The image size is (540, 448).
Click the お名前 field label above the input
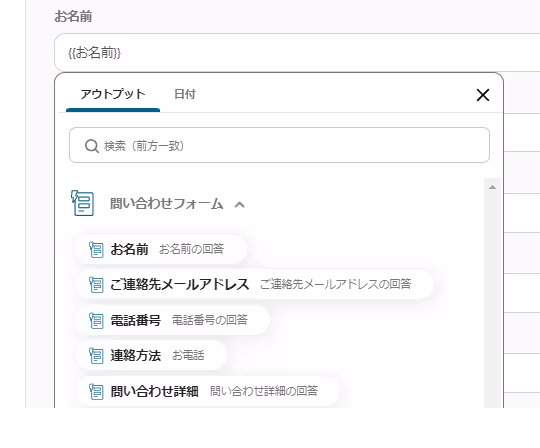(x=73, y=16)
